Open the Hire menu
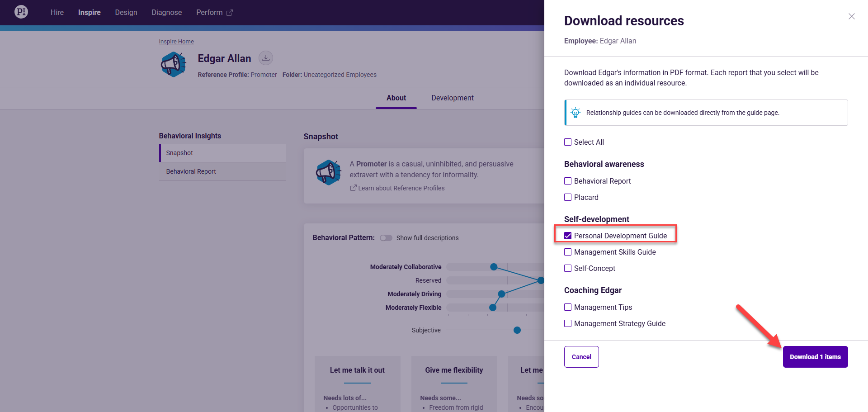This screenshot has height=412, width=868. tap(57, 12)
